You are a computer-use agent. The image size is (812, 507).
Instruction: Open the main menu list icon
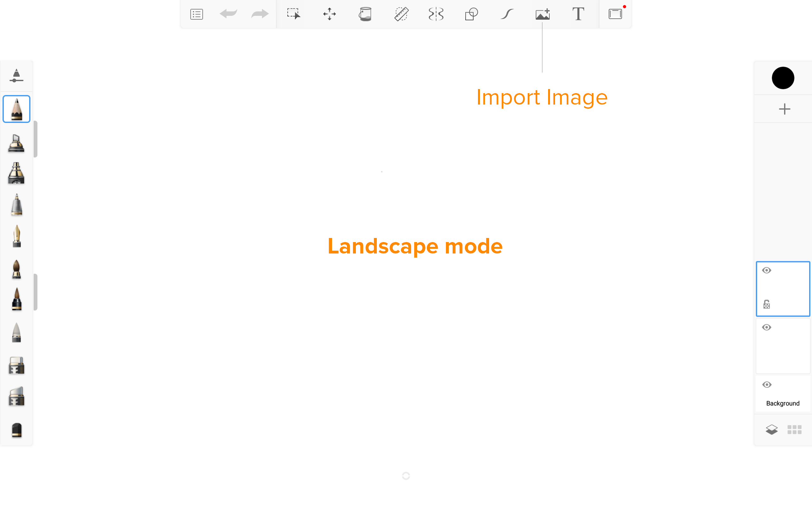coord(196,14)
